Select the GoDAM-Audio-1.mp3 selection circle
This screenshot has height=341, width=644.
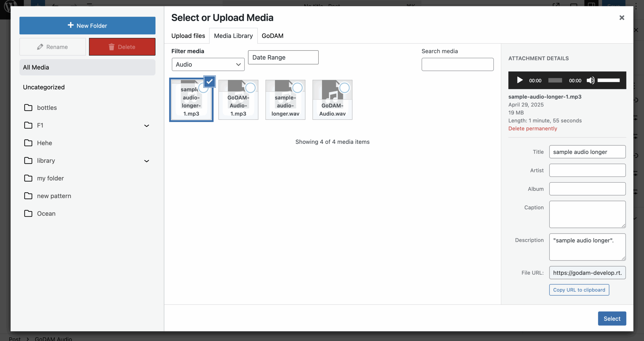(250, 88)
